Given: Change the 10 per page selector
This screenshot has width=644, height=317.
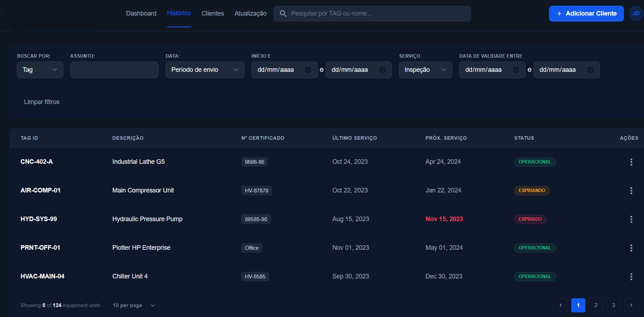Looking at the screenshot, I should [x=134, y=305].
